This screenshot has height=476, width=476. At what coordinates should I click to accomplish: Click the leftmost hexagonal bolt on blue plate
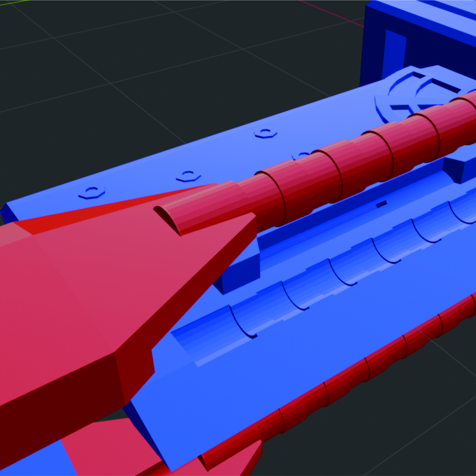(92, 192)
